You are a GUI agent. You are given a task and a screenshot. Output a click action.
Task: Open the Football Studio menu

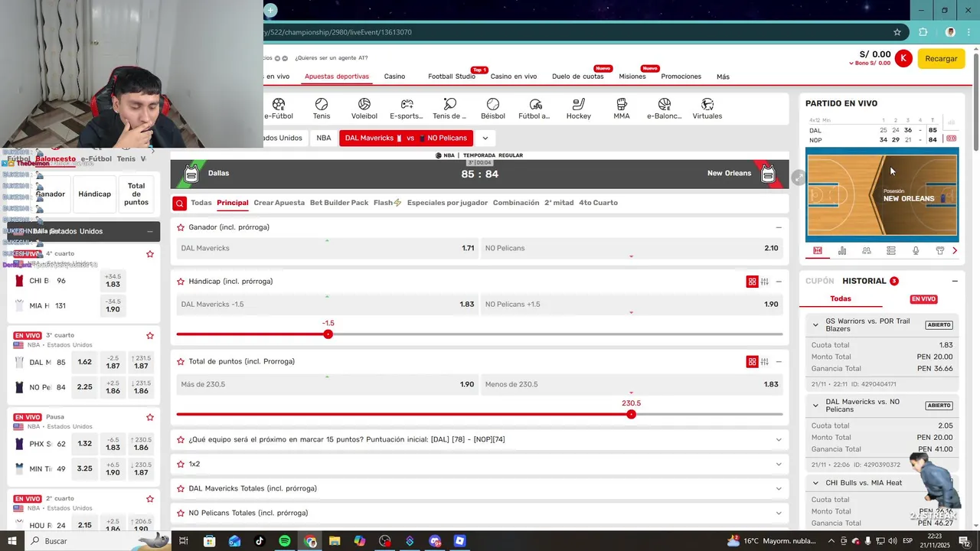[x=452, y=77]
